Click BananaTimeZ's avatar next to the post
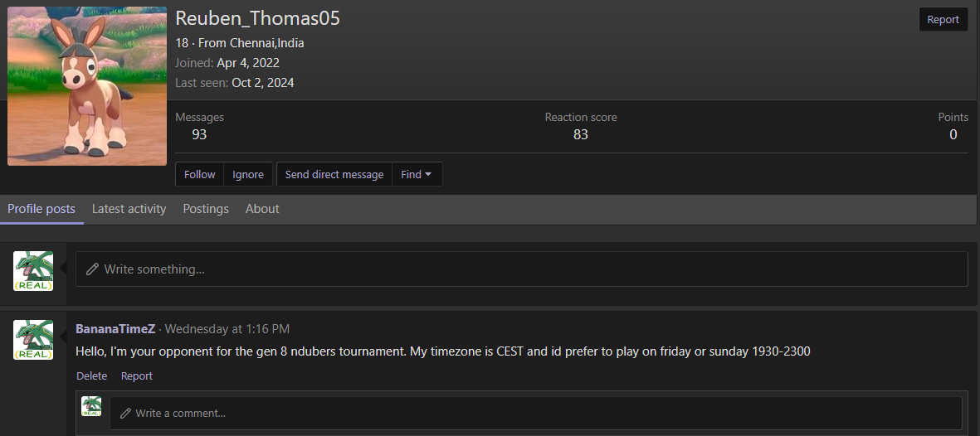 33,340
